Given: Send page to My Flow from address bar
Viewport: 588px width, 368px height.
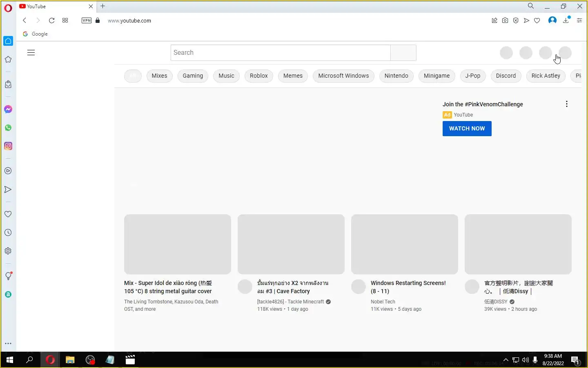Looking at the screenshot, I should point(526,20).
